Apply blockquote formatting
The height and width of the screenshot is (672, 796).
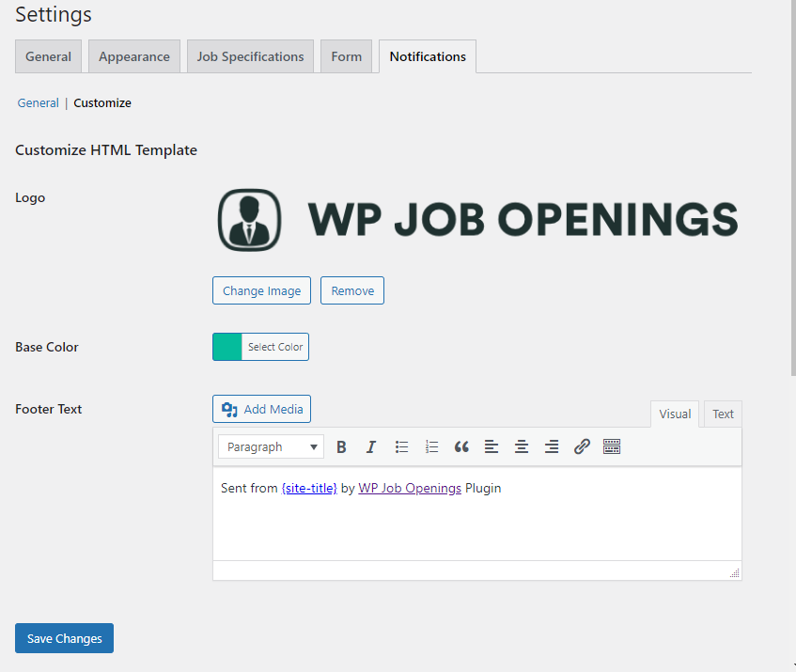coord(461,446)
